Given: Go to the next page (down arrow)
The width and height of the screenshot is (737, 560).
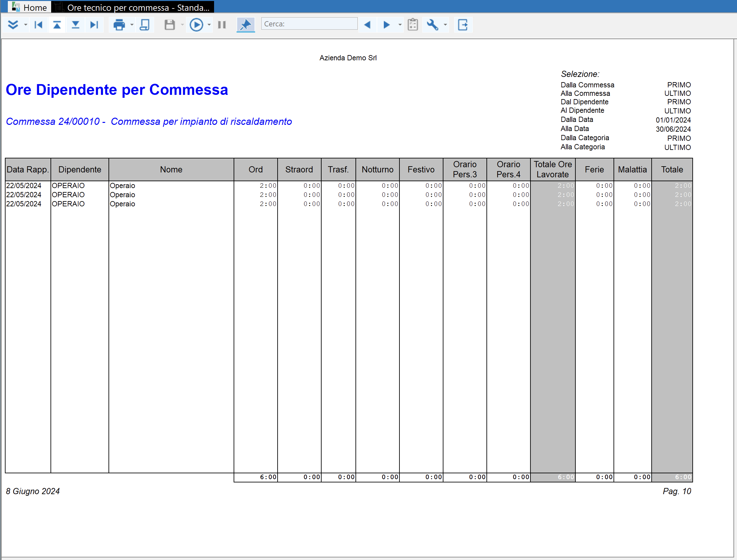Looking at the screenshot, I should click(x=76, y=25).
